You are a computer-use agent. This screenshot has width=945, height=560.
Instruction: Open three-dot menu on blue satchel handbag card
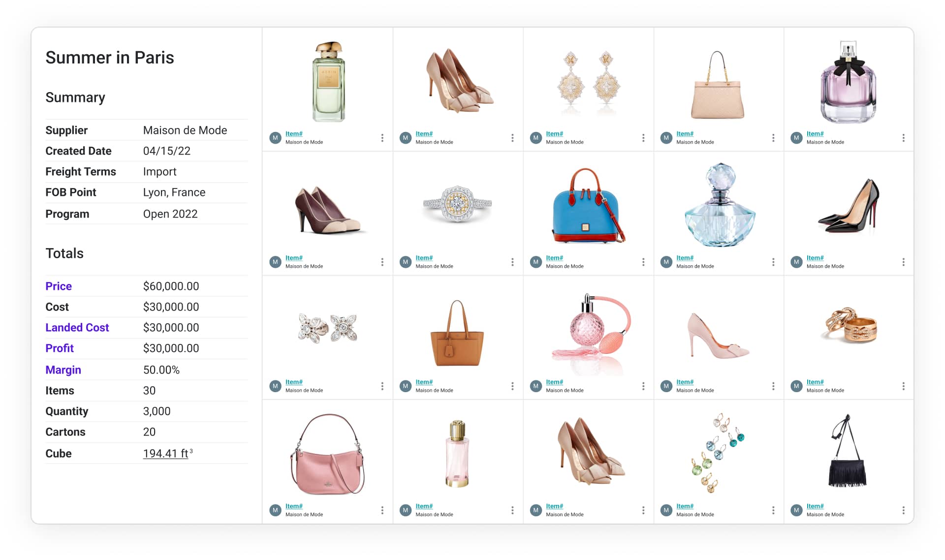643,262
